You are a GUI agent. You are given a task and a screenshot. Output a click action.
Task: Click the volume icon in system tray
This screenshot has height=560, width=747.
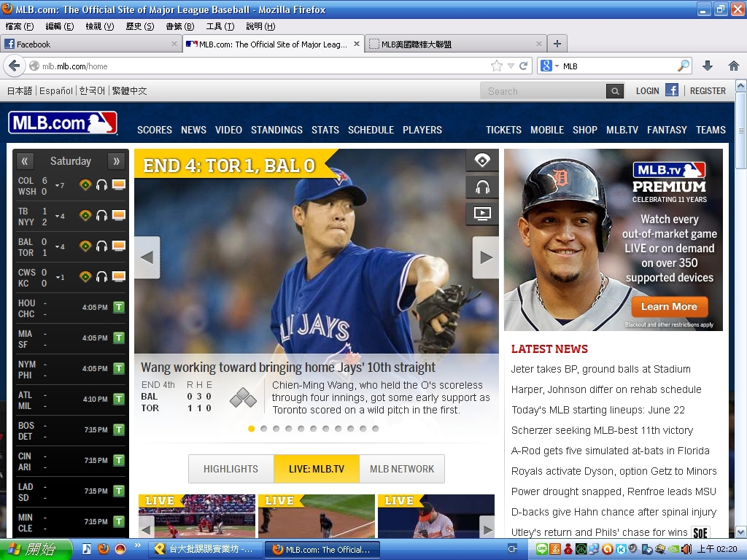click(686, 549)
